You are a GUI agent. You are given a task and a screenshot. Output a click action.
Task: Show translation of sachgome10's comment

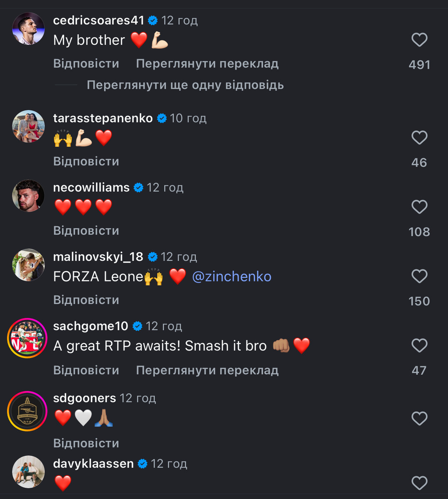coord(207,371)
